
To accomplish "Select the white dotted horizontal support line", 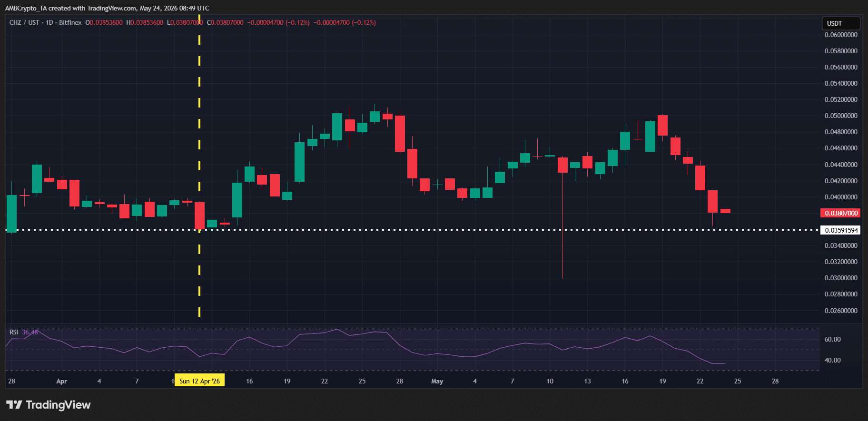I will (x=412, y=230).
